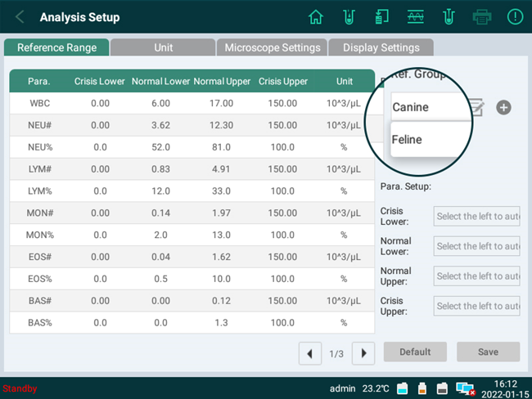Click the Default button

415,352
